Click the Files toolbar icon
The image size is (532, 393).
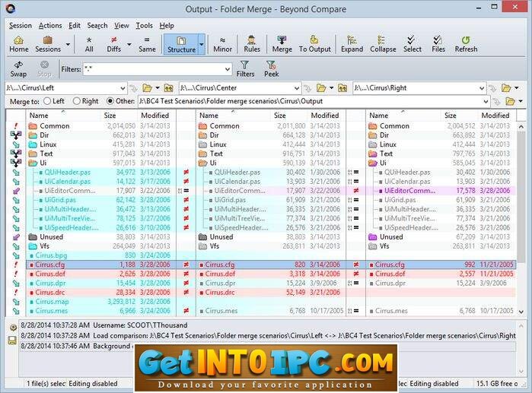(438, 44)
